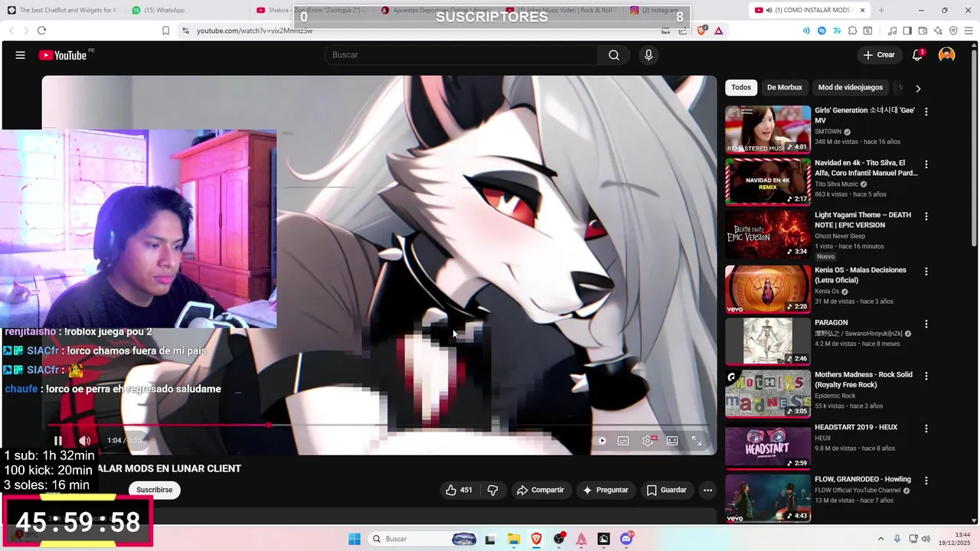Go to the YouTube home logo

point(63,55)
